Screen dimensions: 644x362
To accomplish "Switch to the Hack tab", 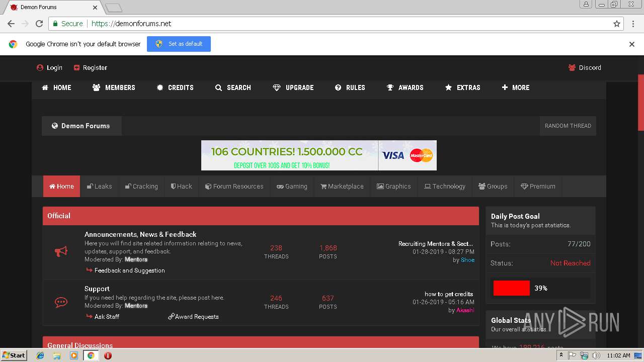I will point(181,186).
